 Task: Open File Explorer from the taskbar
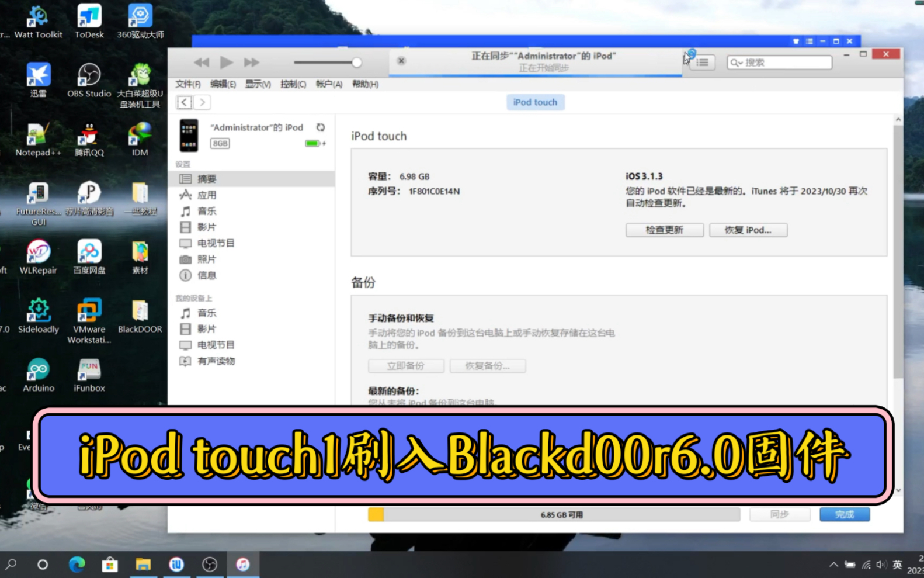pos(143,564)
